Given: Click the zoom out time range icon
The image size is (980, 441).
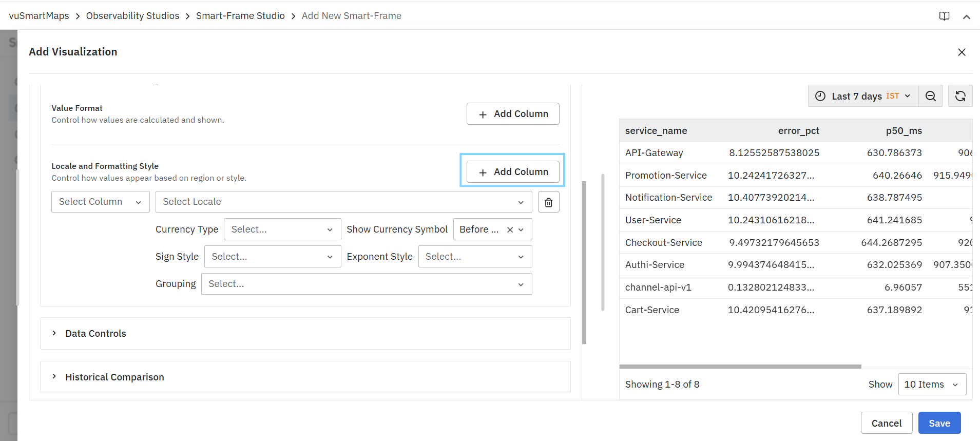Looking at the screenshot, I should 930,96.
